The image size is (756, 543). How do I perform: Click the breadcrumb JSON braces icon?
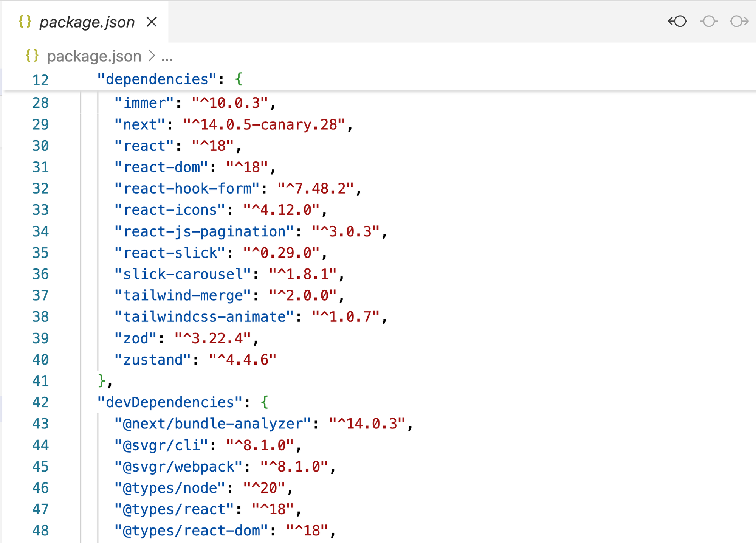(32, 56)
